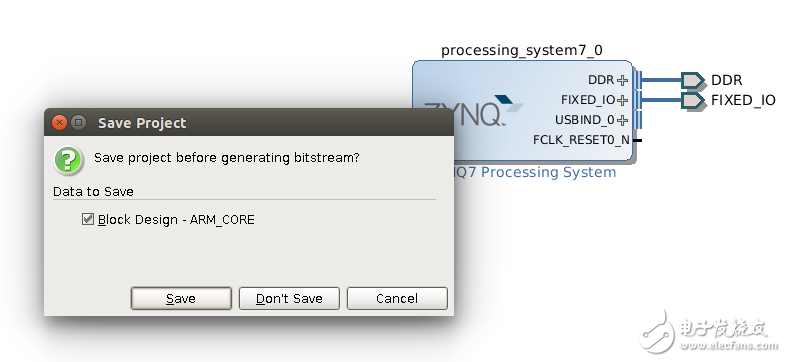Click the ZYNQ7 Processing System label
This screenshot has height=362, width=786.
(535, 172)
